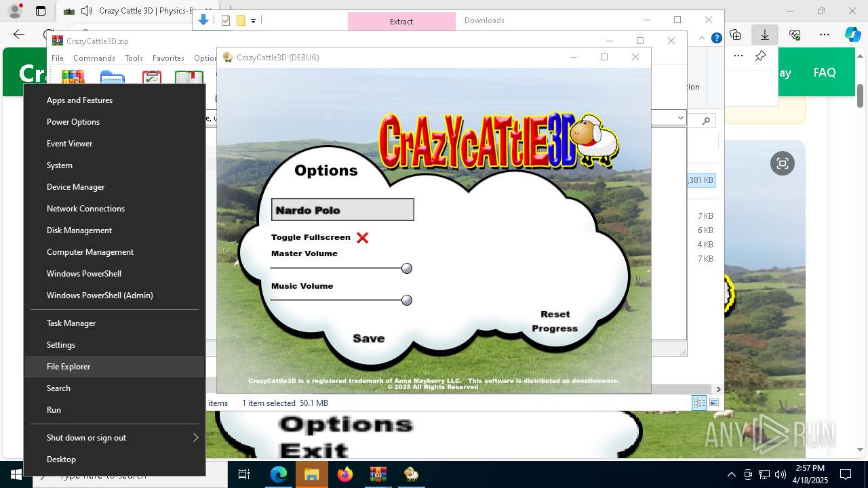The height and width of the screenshot is (488, 868).
Task: Click the Explorer Help question icon
Action: point(716,38)
